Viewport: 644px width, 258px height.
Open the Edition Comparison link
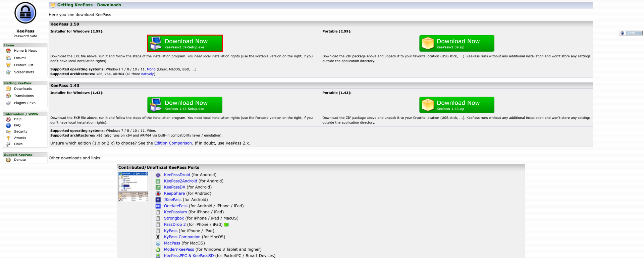pyautogui.click(x=173, y=143)
